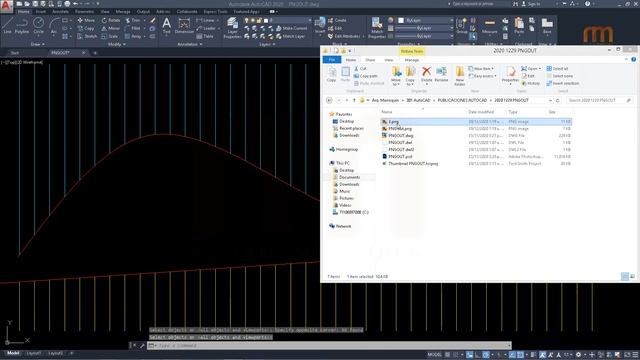Open the Insert ribbon tab
Image resolution: width=640 pixels, height=360 pixels.
tap(41, 12)
